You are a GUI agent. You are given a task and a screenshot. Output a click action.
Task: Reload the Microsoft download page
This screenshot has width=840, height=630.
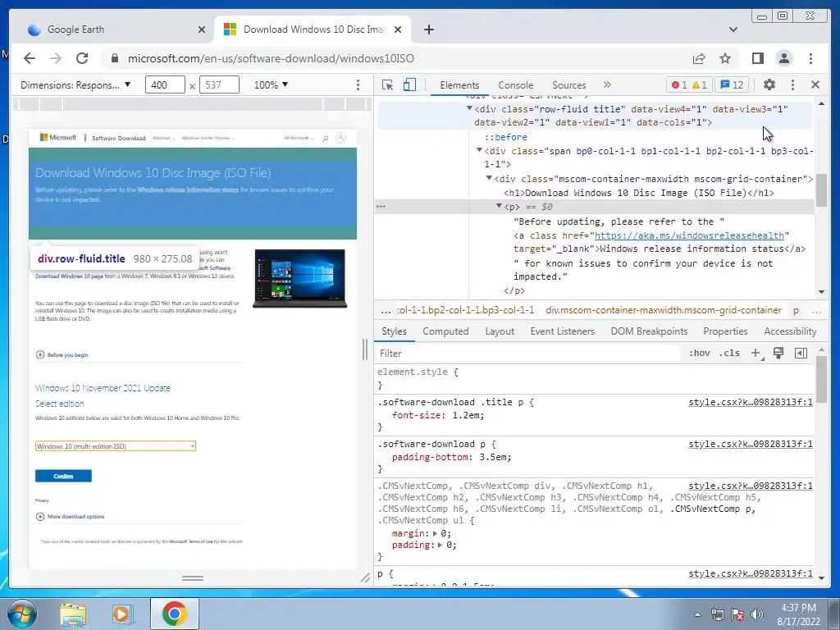[82, 58]
